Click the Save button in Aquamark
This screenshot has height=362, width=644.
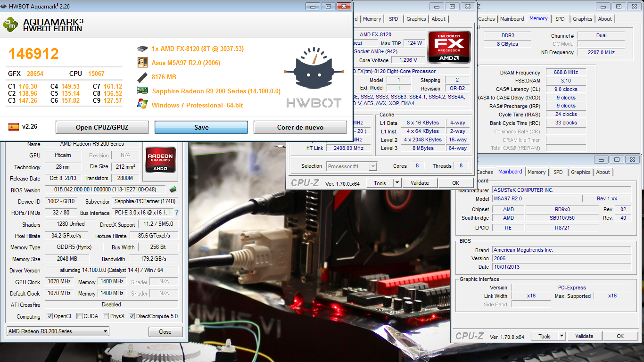click(x=201, y=127)
